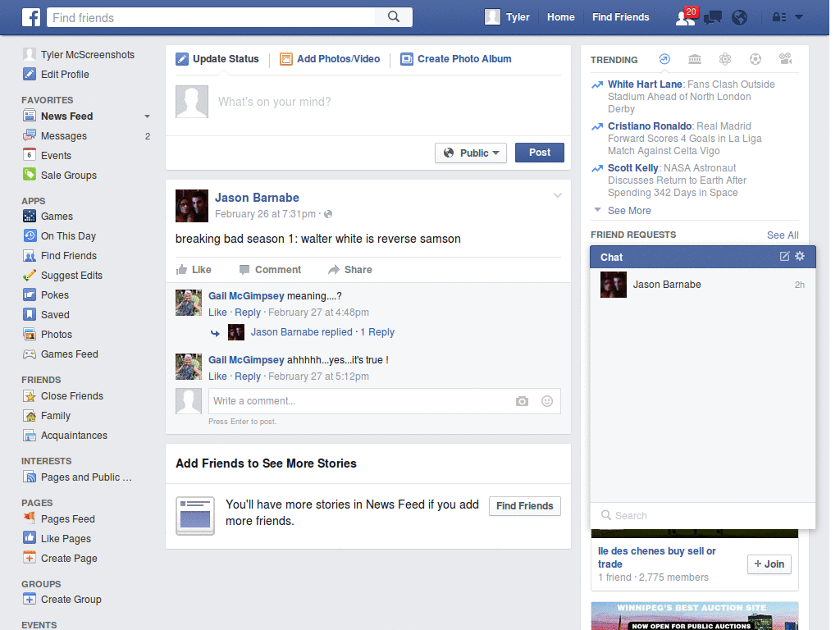The width and height of the screenshot is (840, 630).
Task: Select Add Photos/Video tab
Action: coord(330,59)
